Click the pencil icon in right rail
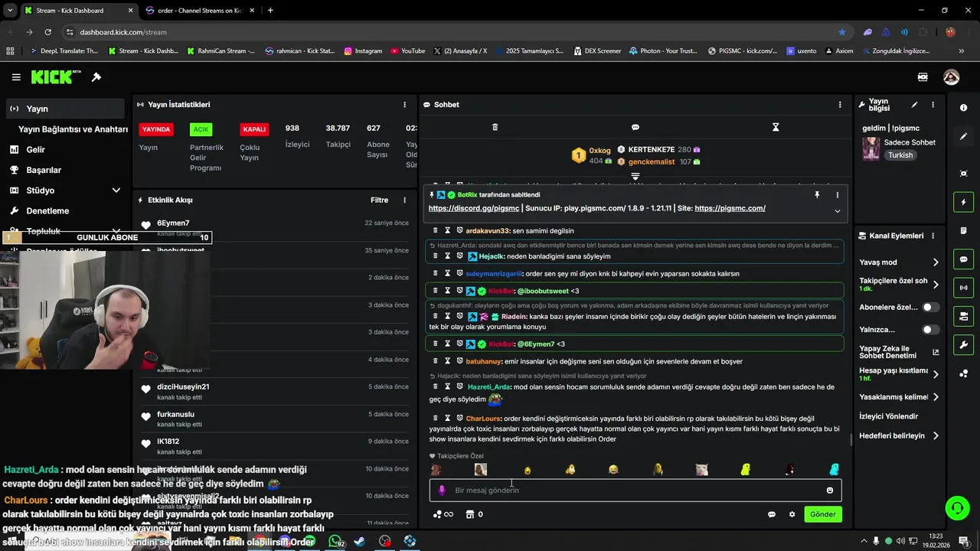980x551 pixels. tap(963, 136)
